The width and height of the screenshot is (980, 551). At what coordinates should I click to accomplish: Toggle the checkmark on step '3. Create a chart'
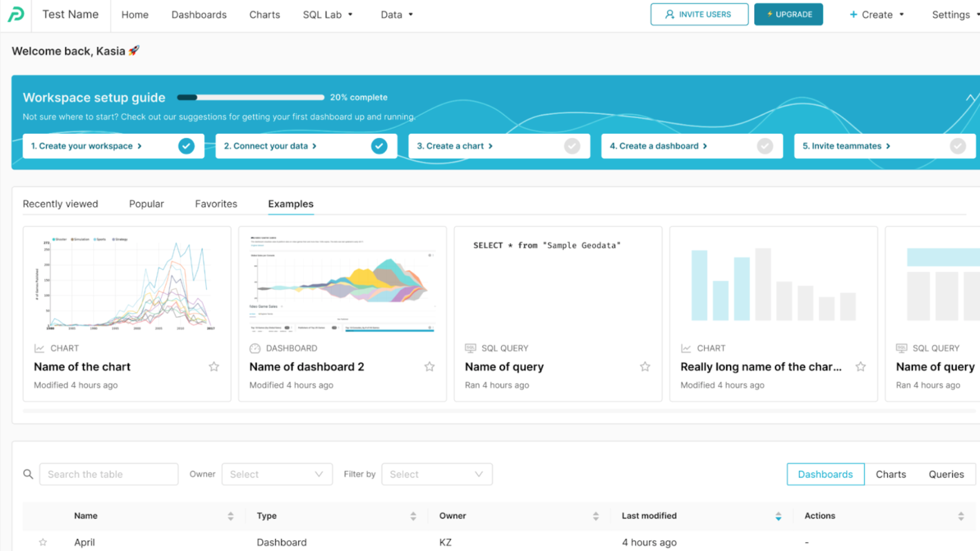pos(572,146)
